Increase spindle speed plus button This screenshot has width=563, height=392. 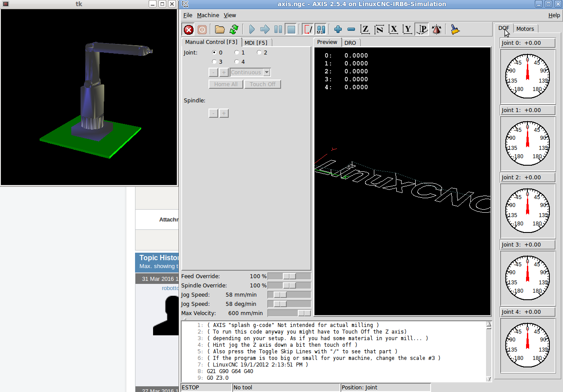click(x=224, y=113)
